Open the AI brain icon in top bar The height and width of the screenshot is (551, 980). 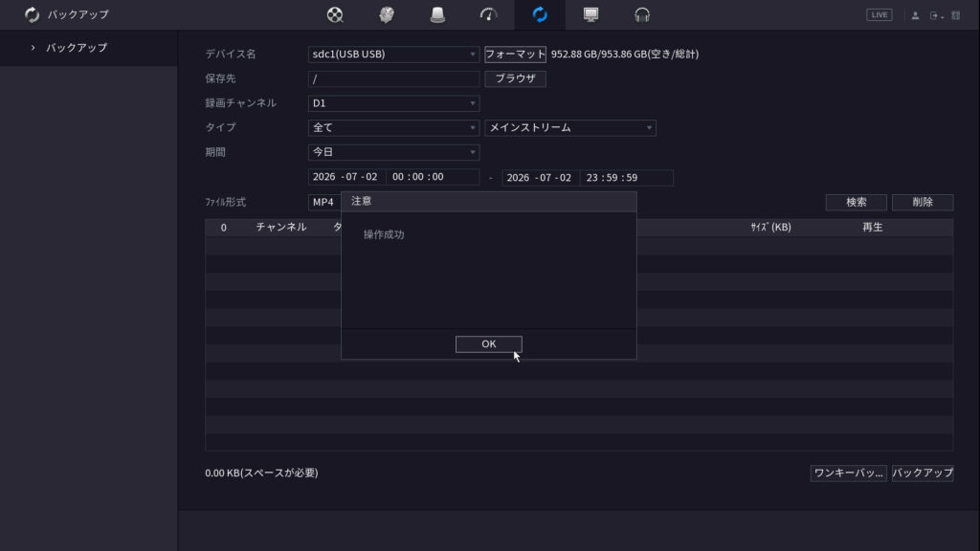coord(387,14)
